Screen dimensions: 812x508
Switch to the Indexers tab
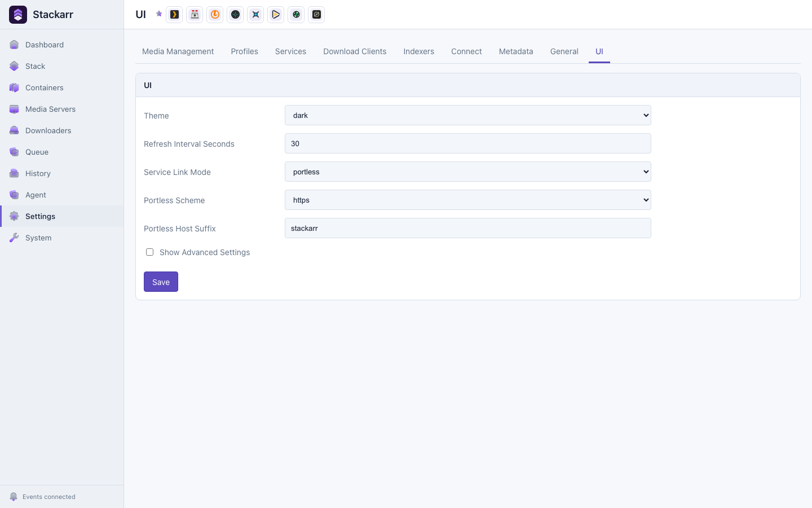(x=419, y=51)
